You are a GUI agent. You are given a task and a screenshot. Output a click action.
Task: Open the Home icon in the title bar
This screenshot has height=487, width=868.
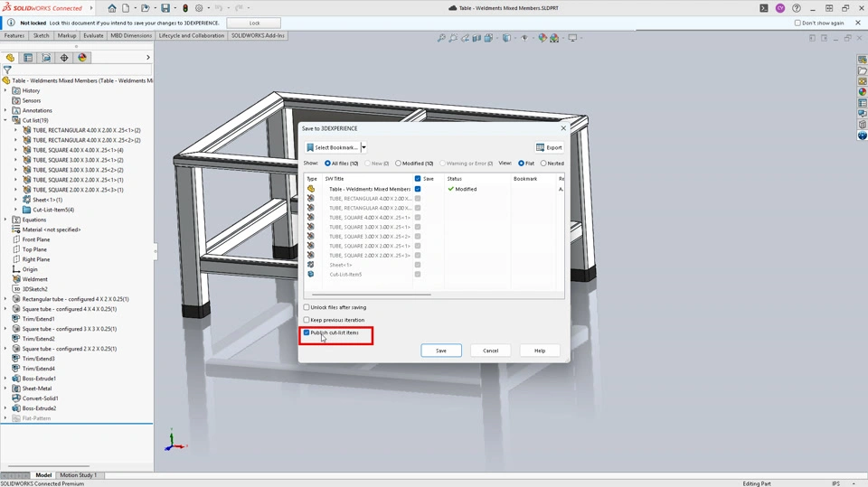(x=112, y=8)
